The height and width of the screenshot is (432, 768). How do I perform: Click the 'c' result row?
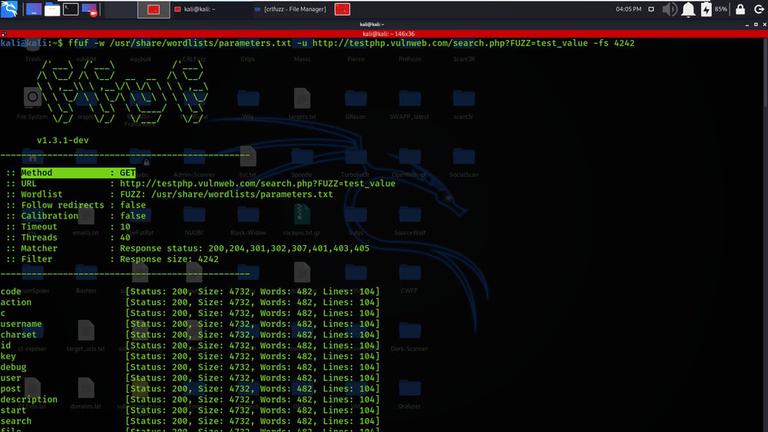190,313
